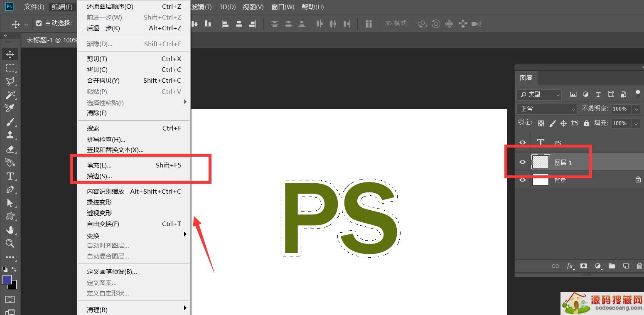This screenshot has width=644, height=315.
Task: Hide the PS text layer
Action: click(x=523, y=143)
